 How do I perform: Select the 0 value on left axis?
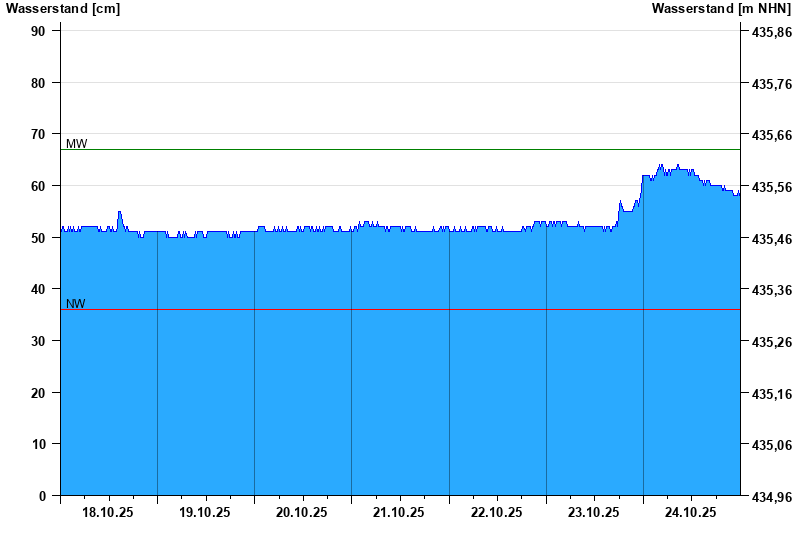coord(43,496)
